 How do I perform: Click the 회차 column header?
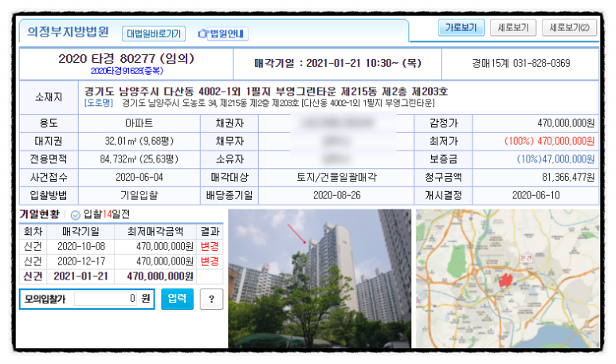[x=33, y=231]
